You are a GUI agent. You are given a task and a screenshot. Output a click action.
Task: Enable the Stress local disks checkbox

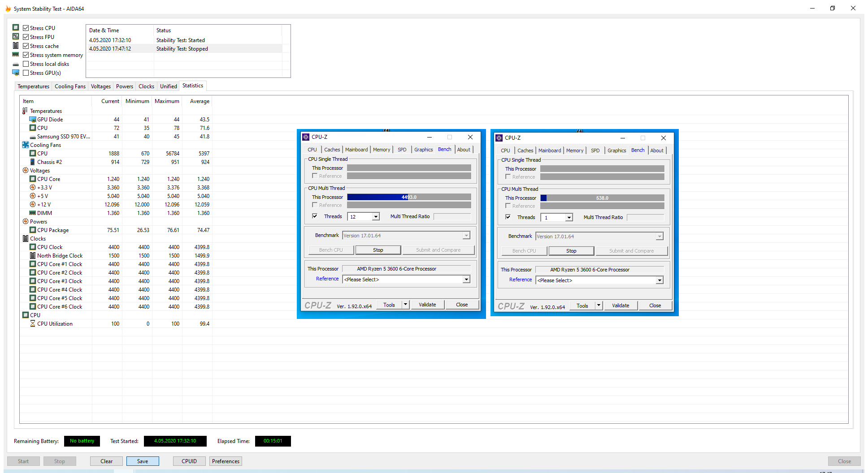tap(26, 64)
